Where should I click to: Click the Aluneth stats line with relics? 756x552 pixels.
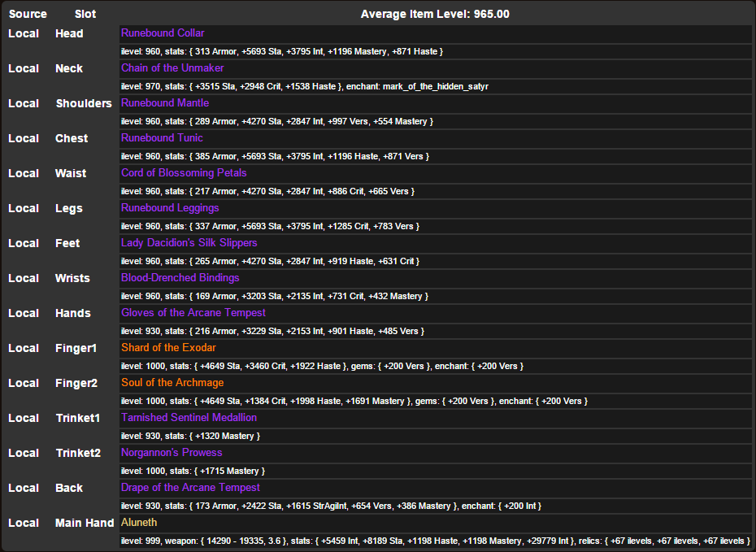click(x=436, y=541)
